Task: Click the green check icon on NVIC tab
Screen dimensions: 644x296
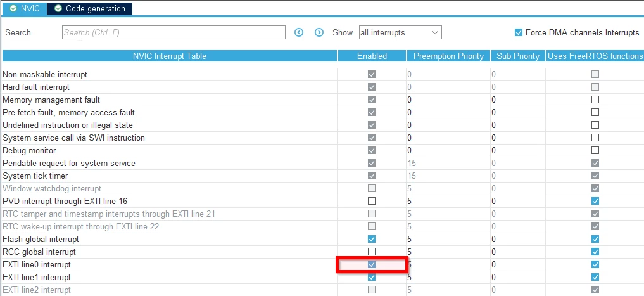Action: (x=13, y=8)
